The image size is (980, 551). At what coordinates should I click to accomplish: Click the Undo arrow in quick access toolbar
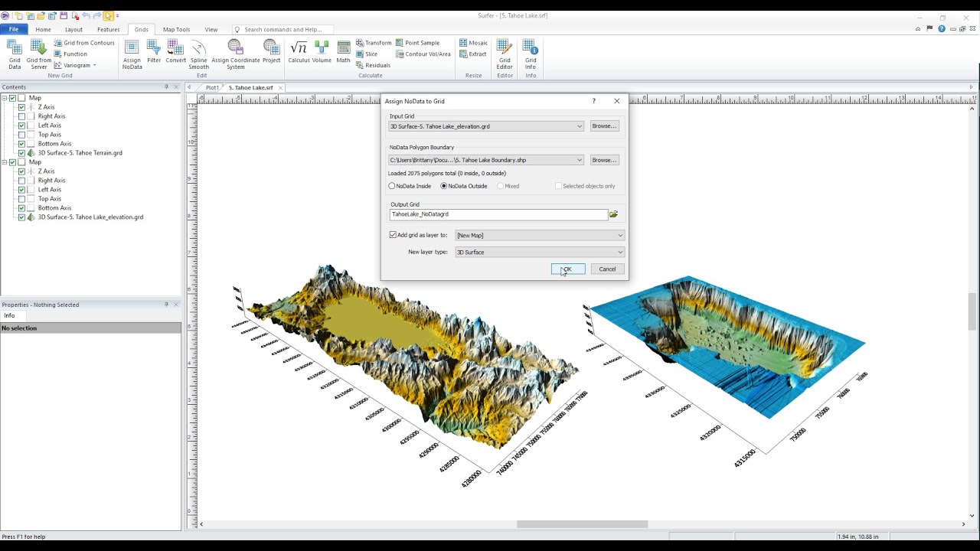coord(86,15)
